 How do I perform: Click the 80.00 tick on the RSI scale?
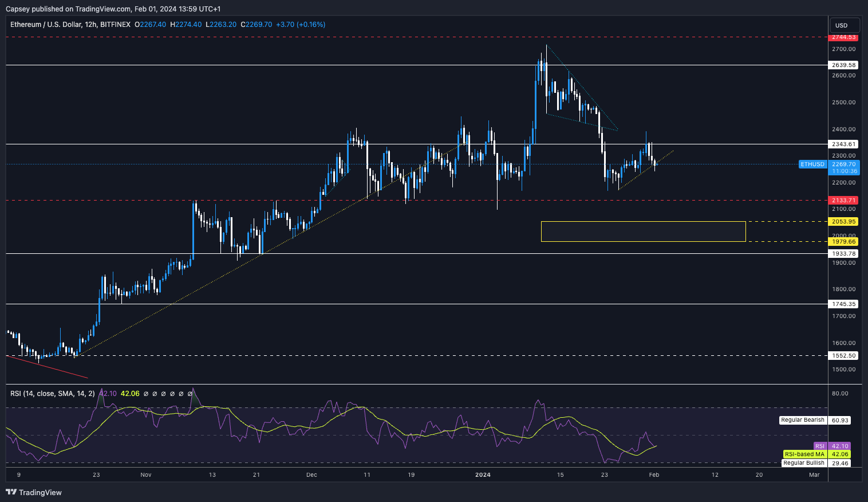pos(840,394)
